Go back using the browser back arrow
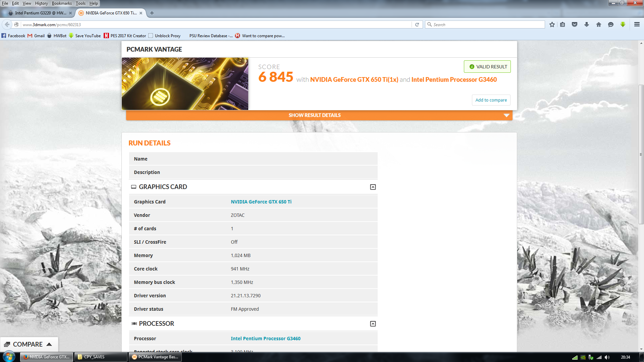Screen dimensions: 644x362 7,24
